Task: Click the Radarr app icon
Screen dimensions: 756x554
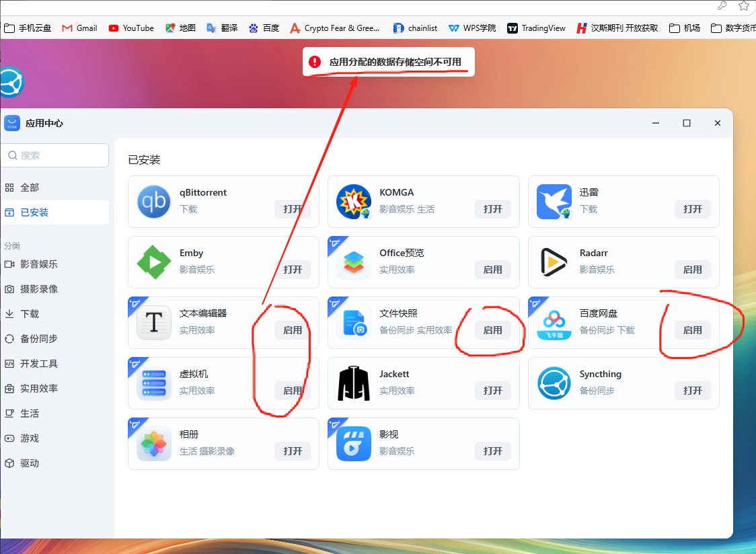Action: click(x=554, y=262)
